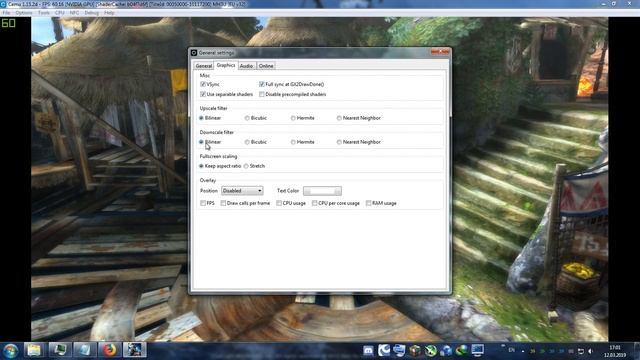Open the Options menu in Cemu
The width and height of the screenshot is (640, 360).
(24, 13)
